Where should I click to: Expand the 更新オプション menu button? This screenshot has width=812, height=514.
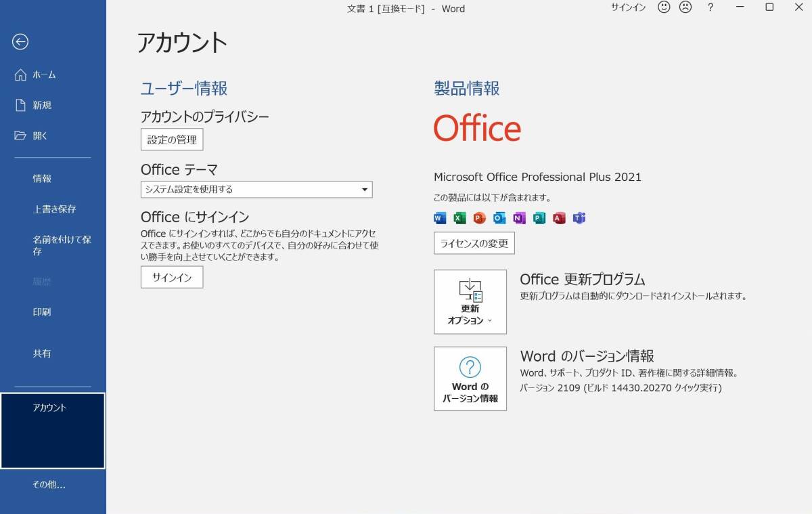point(470,302)
